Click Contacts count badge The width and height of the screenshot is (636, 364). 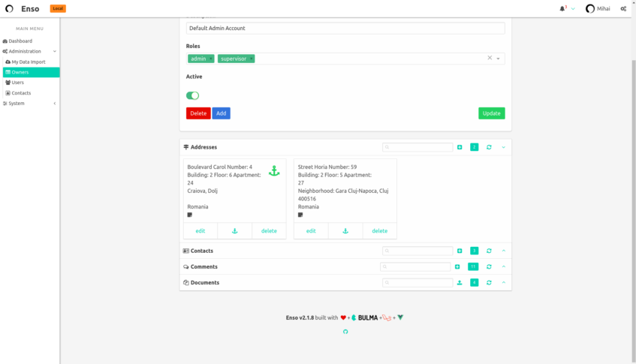(x=474, y=251)
